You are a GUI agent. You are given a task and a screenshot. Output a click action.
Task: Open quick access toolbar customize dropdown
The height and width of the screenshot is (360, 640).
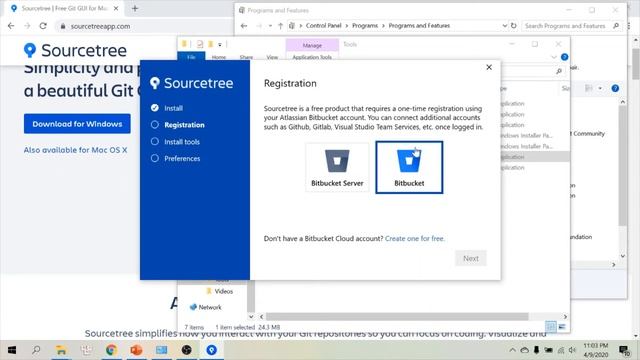(220, 44)
